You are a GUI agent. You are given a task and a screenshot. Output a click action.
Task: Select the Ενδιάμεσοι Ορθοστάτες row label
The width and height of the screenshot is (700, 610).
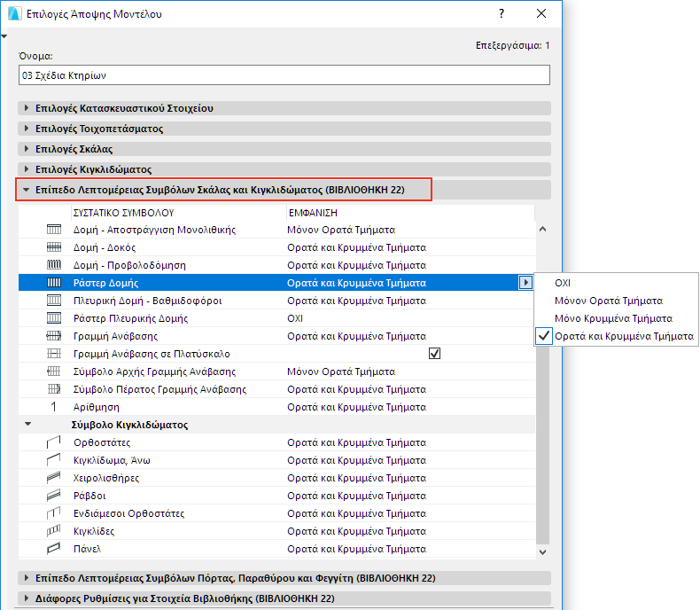(129, 513)
